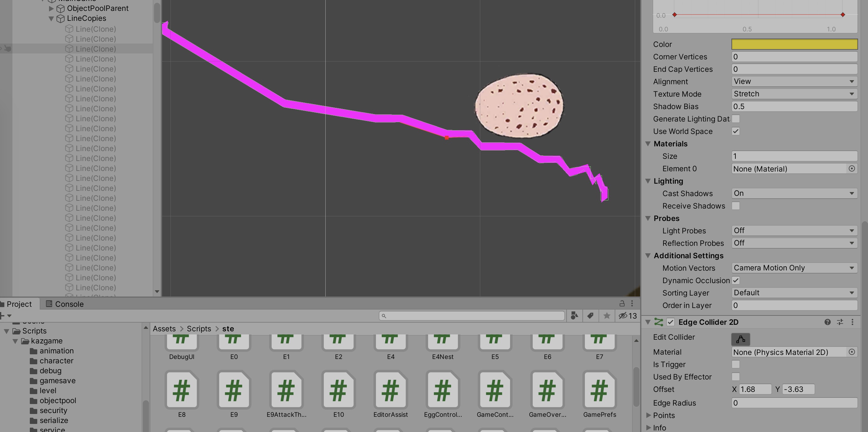Enable the Receive Shadows checkbox
Viewport: 868px width, 432px height.
(x=736, y=206)
